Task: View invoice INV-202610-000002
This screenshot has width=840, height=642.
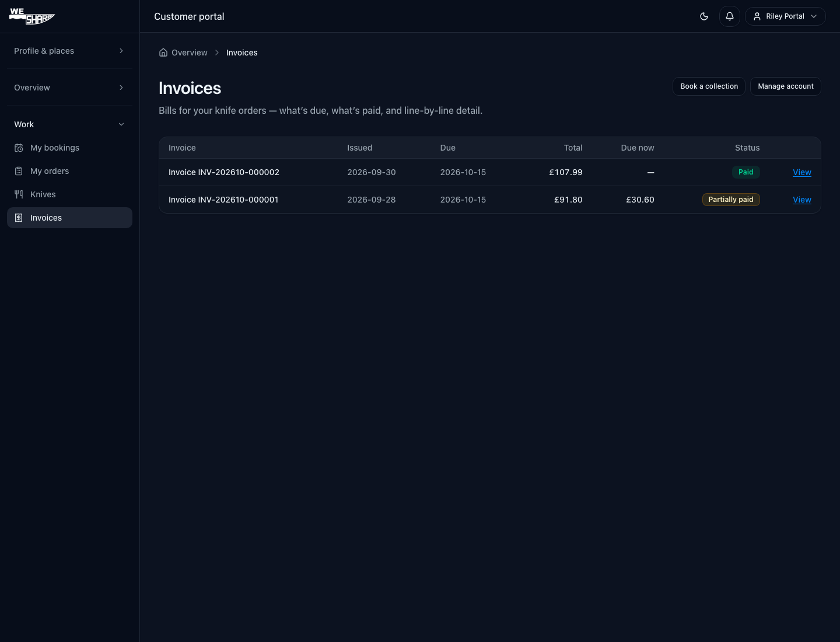Action: [x=802, y=172]
